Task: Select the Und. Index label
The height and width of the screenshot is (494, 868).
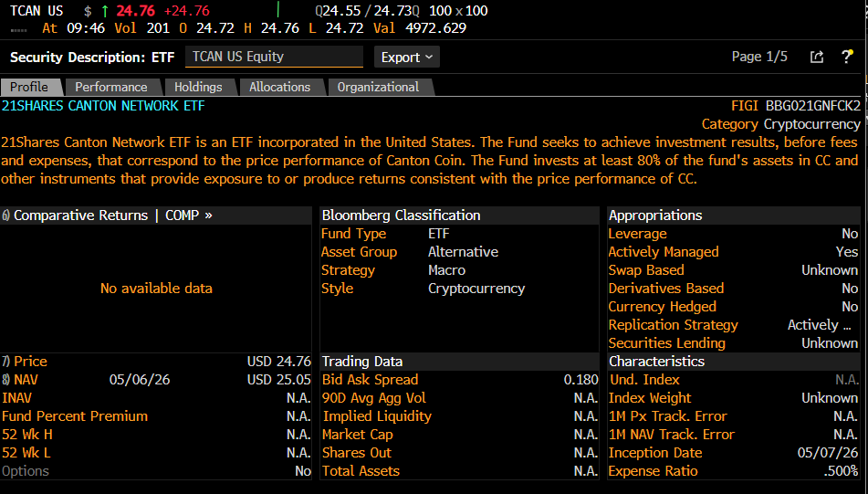Action: (644, 379)
